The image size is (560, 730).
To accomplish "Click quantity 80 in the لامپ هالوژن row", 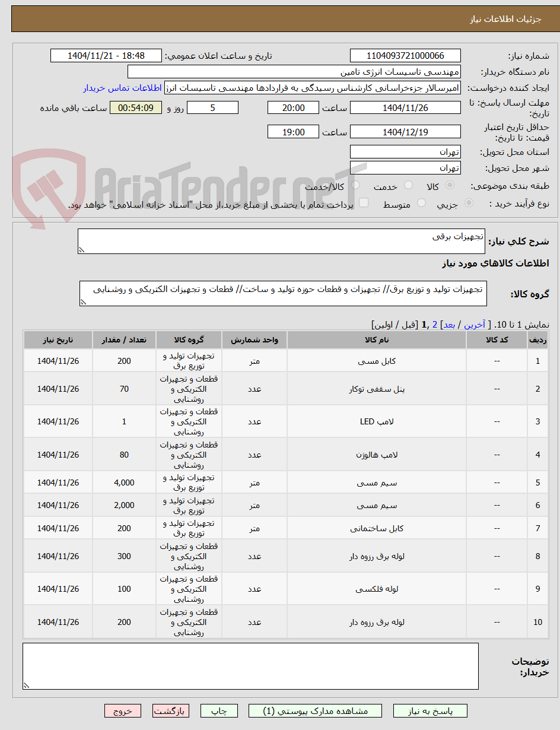I will [x=124, y=455].
